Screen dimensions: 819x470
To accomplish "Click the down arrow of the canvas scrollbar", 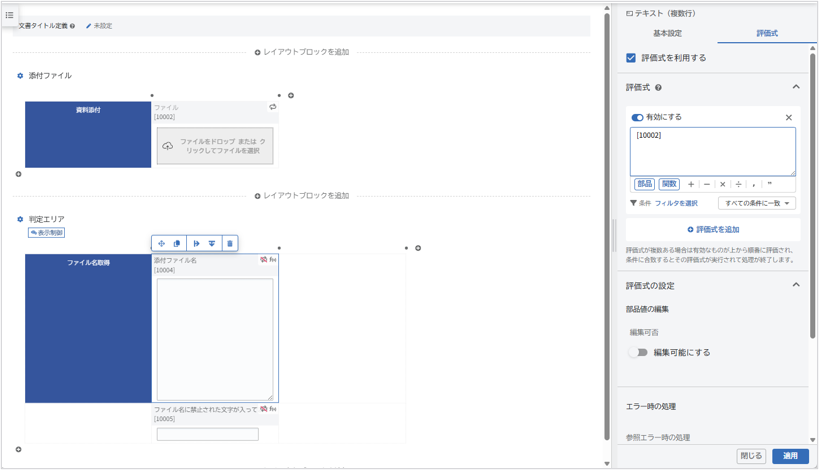I will coord(606,463).
